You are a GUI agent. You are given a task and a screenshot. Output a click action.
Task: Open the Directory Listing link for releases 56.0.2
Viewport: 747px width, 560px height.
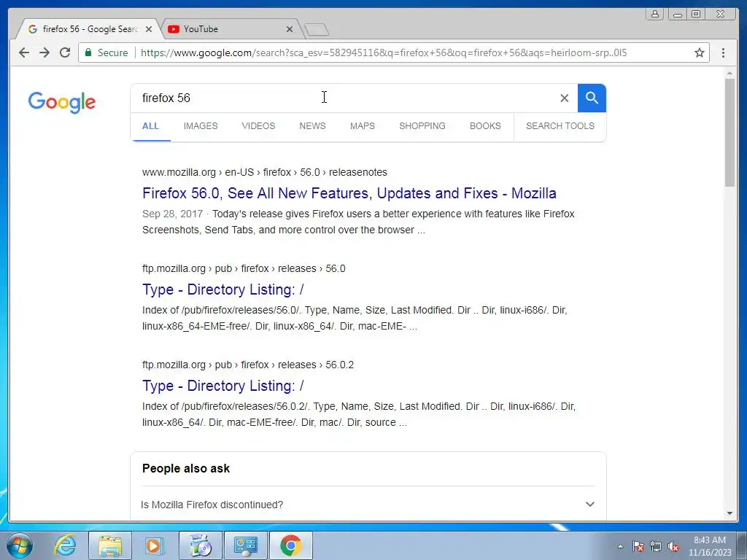click(x=223, y=386)
